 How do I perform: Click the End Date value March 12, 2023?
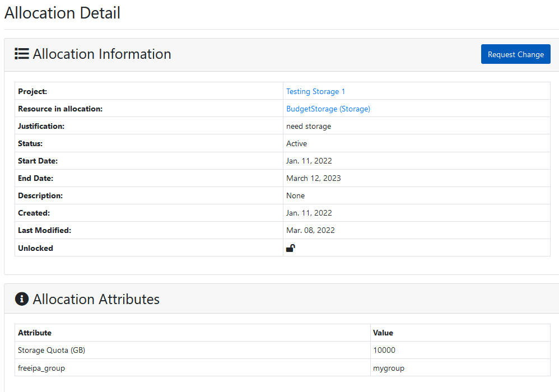point(313,178)
